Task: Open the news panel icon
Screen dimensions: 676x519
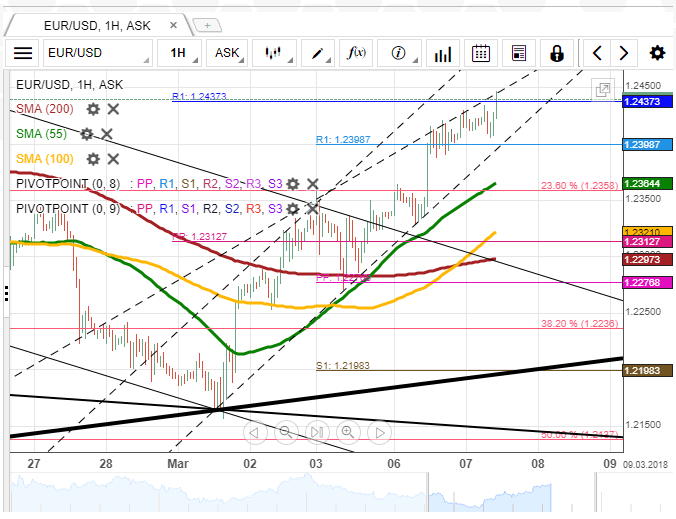Action: (519, 53)
